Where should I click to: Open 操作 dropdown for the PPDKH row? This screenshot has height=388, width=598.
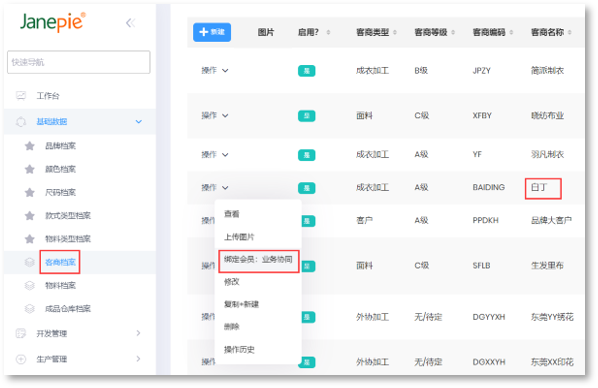tap(208, 221)
